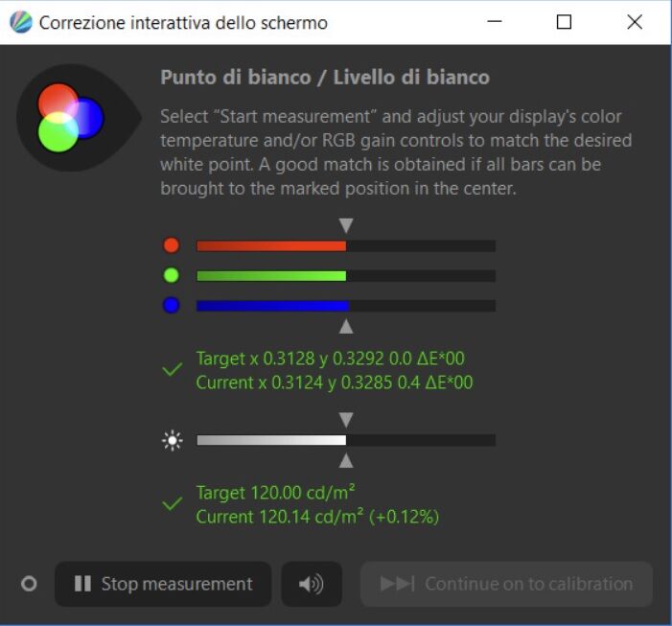Click the red channel dot icon
This screenshot has width=672, height=626.
(x=172, y=245)
